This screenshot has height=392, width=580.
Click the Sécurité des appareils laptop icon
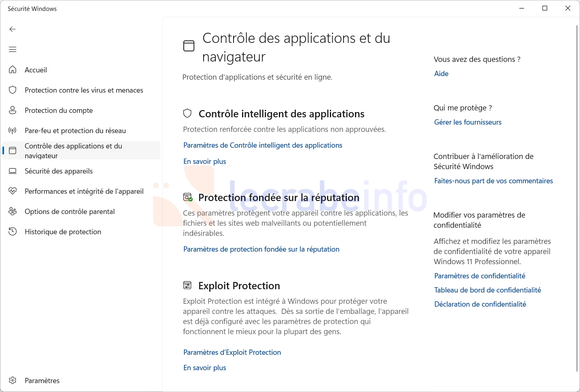[13, 171]
